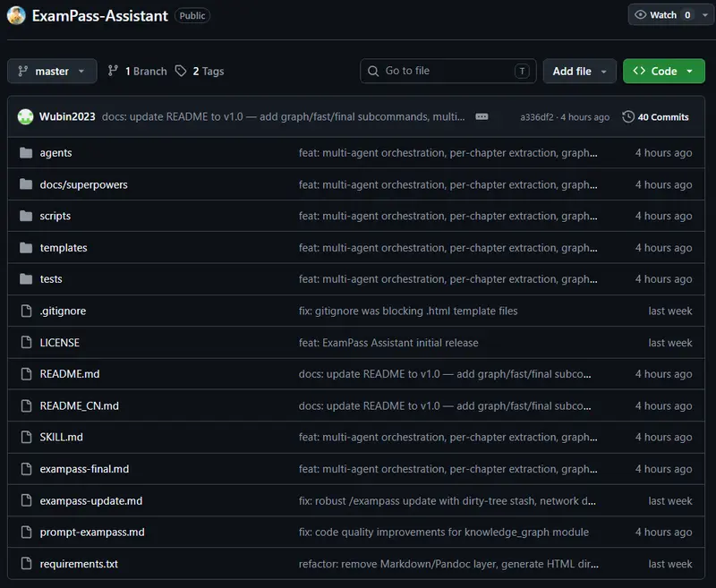Click the README.md file icon
Image resolution: width=716 pixels, height=588 pixels.
[x=27, y=374]
